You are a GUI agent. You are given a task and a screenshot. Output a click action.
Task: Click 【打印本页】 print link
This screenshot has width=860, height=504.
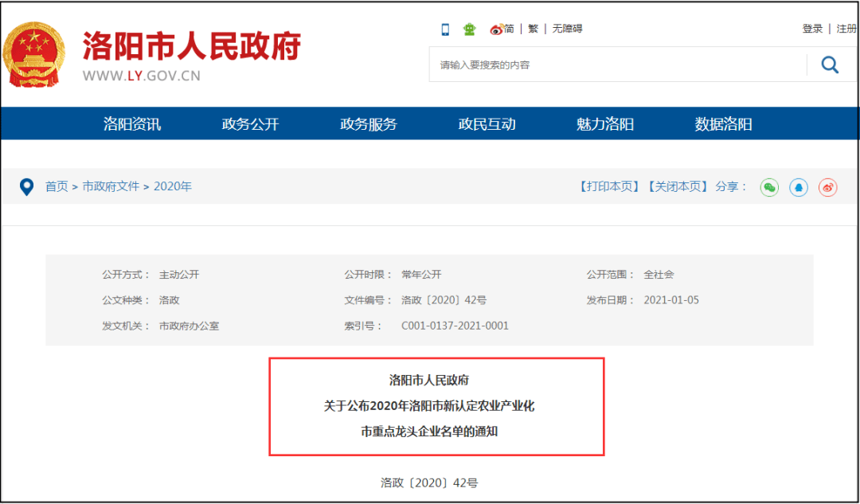tap(608, 186)
